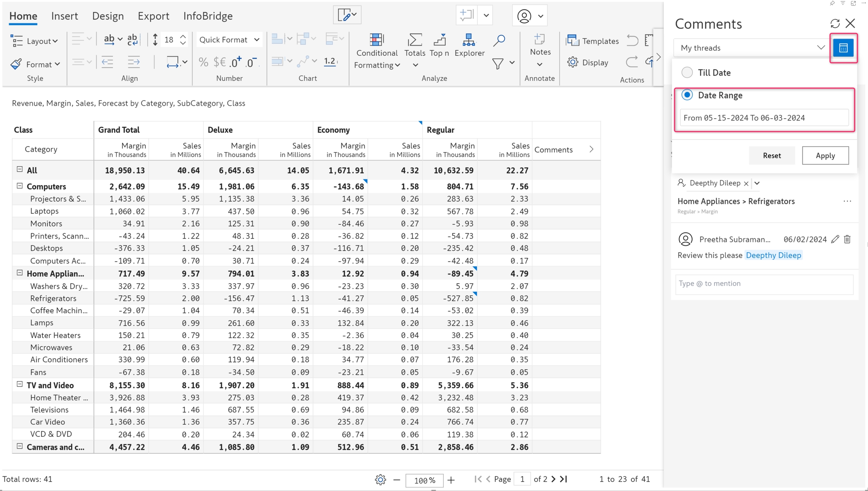868x491 pixels.
Task: Refresh the Comments panel
Action: click(835, 24)
